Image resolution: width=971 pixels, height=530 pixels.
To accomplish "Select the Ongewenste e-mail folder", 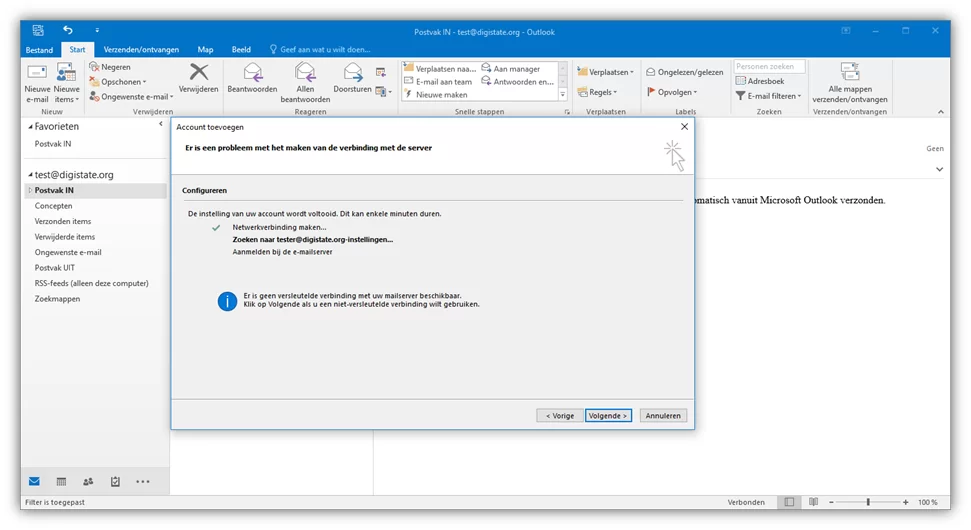I will point(67,252).
